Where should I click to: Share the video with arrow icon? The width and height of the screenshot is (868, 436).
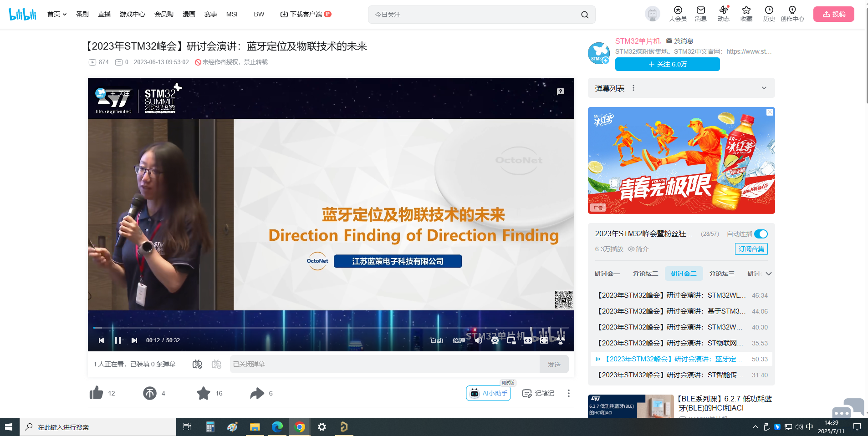257,393
